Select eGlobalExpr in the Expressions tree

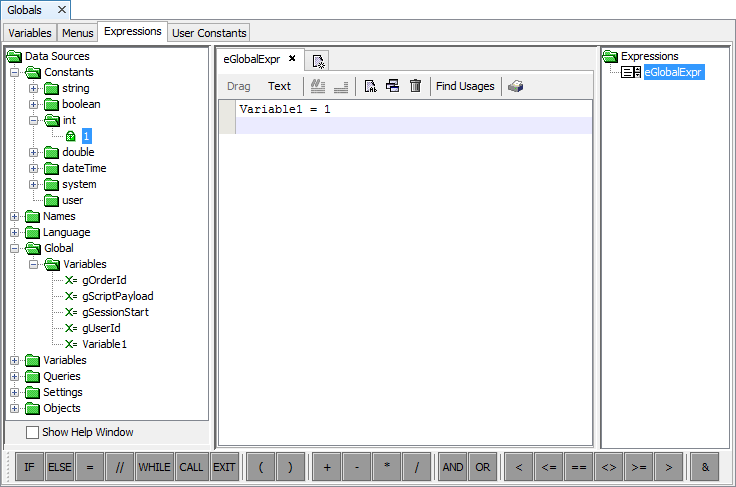pyautogui.click(x=674, y=72)
